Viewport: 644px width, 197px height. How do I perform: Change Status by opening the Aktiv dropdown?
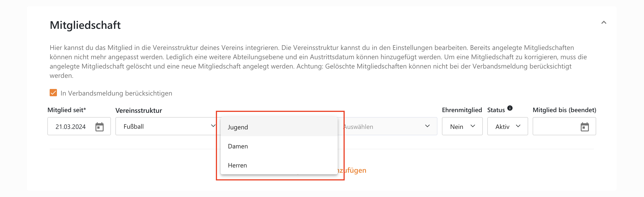[507, 126]
